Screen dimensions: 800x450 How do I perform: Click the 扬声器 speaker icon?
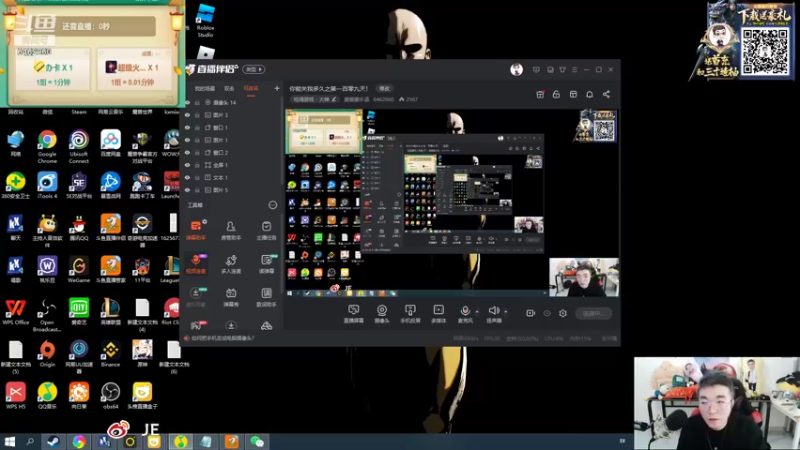point(493,313)
